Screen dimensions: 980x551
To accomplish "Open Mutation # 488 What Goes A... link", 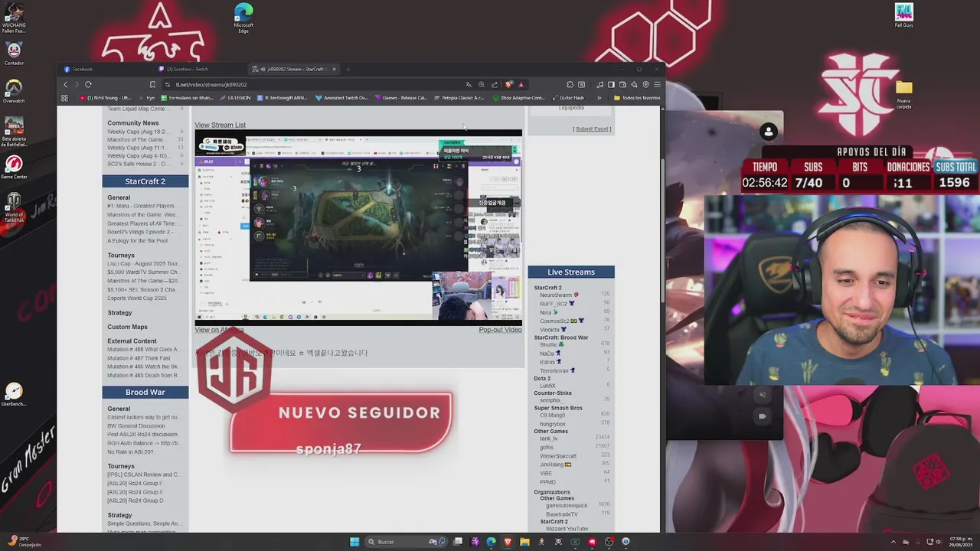I will 142,350.
